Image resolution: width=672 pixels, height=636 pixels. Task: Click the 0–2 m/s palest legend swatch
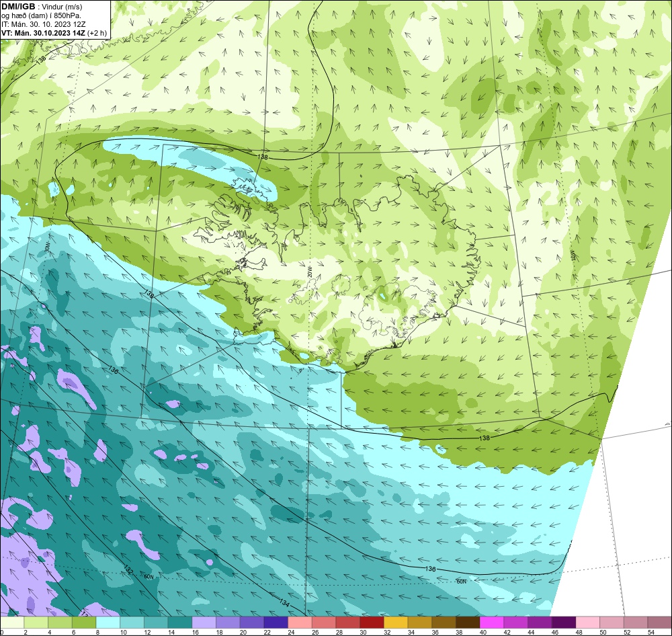pos(12,623)
